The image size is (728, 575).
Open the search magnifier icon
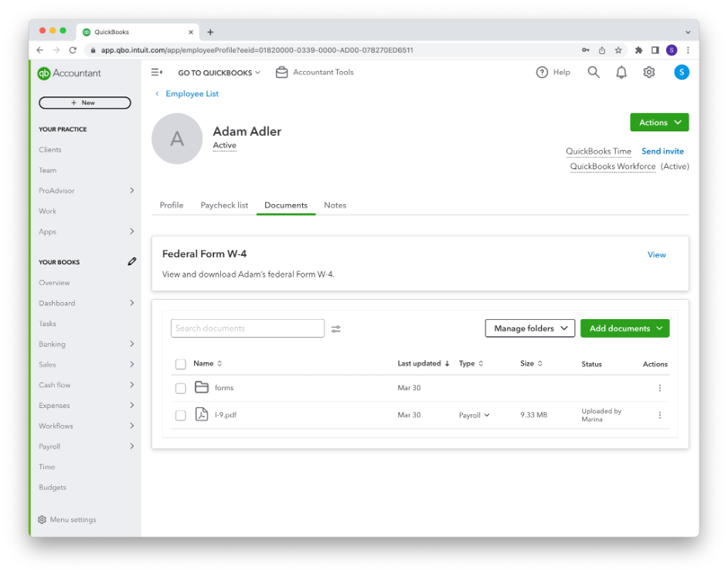click(x=594, y=72)
